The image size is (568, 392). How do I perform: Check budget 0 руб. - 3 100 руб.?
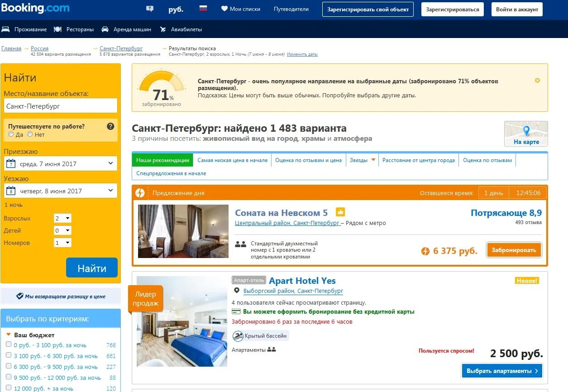9,344
